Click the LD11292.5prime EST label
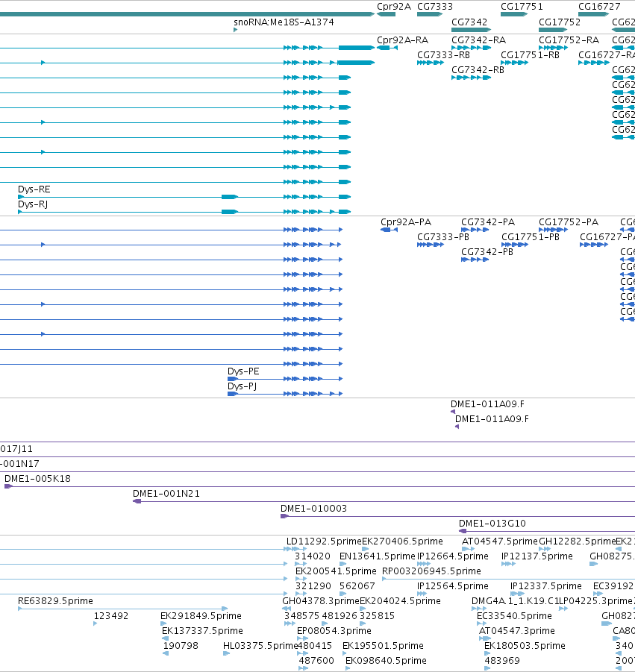This screenshot has height=672, width=635. 324,541
